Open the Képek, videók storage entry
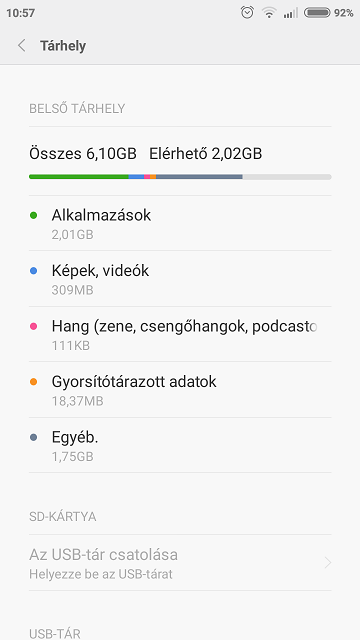Viewport: 360px width, 640px height. pos(180,279)
